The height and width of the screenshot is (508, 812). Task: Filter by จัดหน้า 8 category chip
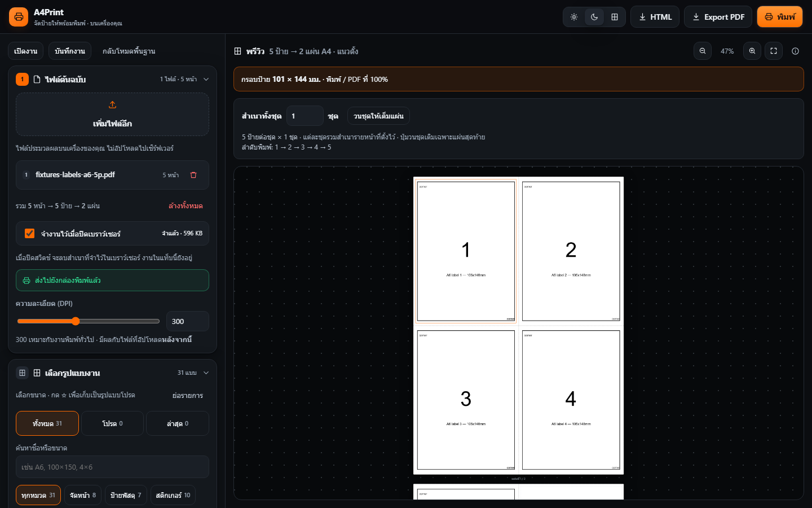[83, 495]
